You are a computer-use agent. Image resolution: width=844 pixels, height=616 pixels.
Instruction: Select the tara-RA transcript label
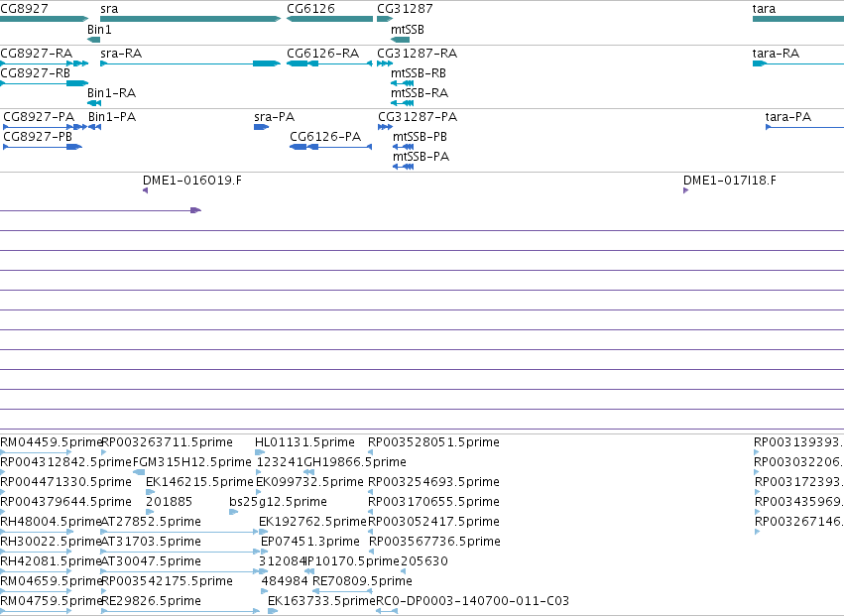tap(776, 54)
